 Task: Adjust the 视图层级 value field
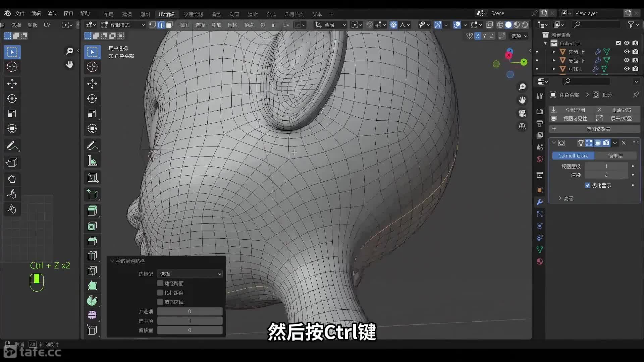click(606, 166)
